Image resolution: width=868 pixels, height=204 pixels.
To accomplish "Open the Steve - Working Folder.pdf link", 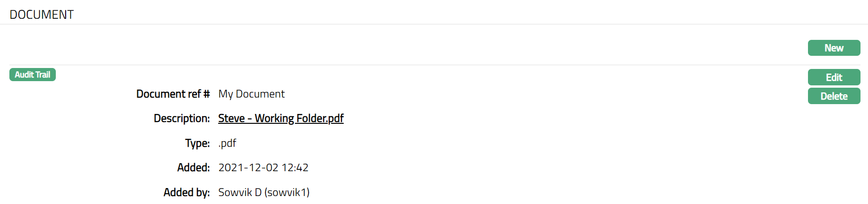I will tap(280, 118).
